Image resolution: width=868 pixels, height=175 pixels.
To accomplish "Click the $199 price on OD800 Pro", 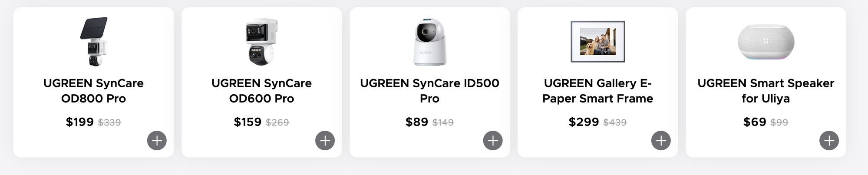I will [x=79, y=122].
